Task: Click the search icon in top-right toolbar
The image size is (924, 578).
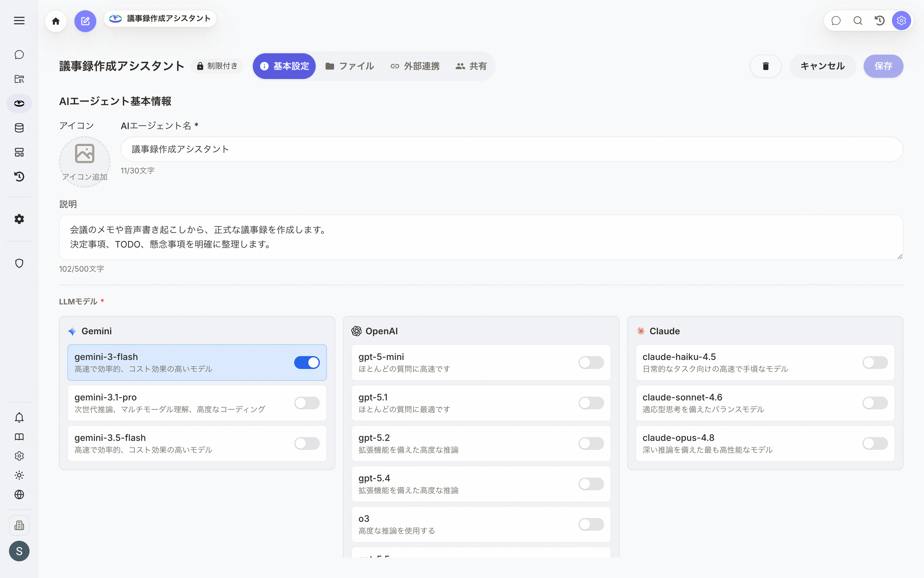Action: pyautogui.click(x=858, y=21)
